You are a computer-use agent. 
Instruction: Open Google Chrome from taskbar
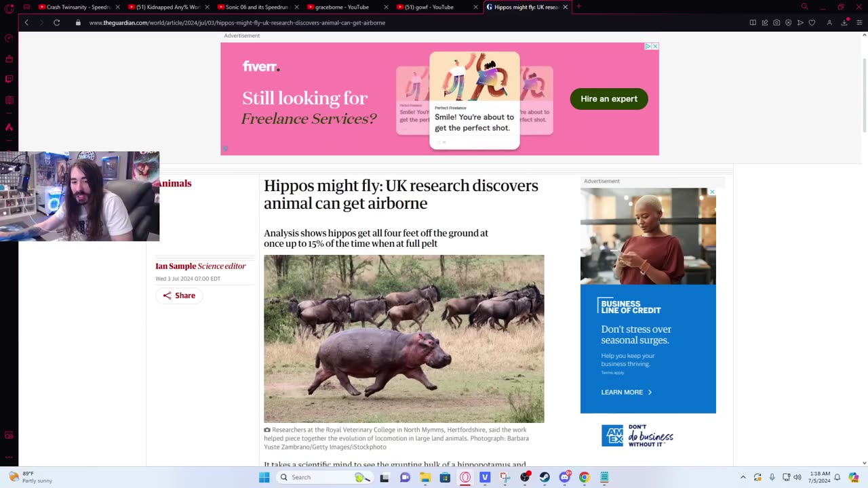pyautogui.click(x=585, y=477)
